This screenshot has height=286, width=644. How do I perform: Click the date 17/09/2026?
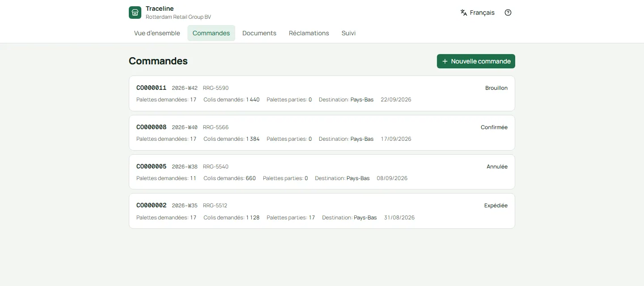click(x=396, y=139)
